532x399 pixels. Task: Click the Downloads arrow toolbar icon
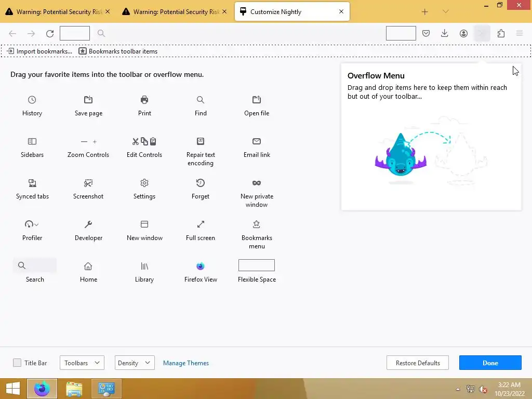point(445,33)
